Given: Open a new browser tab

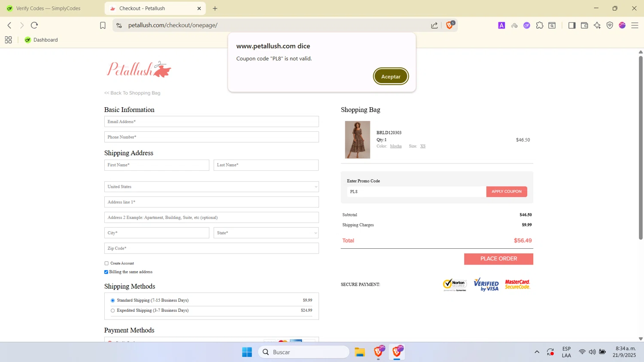Looking at the screenshot, I should (x=215, y=8).
